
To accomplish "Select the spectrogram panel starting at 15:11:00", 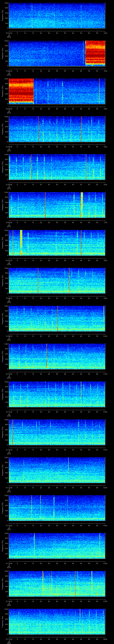I will pyautogui.click(x=57, y=394).
